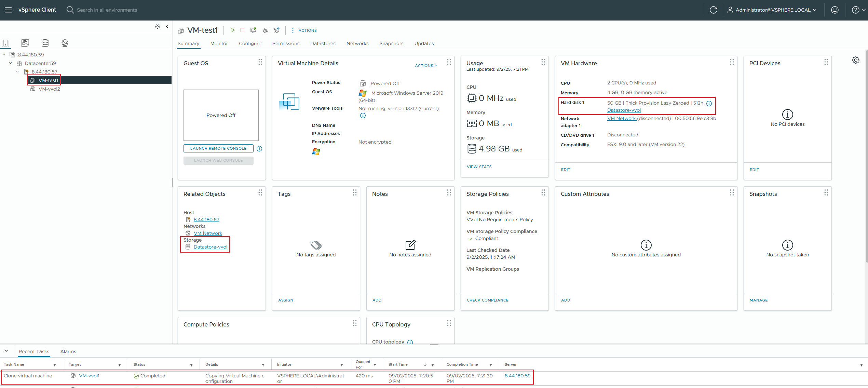The width and height of the screenshot is (868, 388).
Task: Collapse the 8.44.180.59 vCenter tree node
Action: point(4,55)
